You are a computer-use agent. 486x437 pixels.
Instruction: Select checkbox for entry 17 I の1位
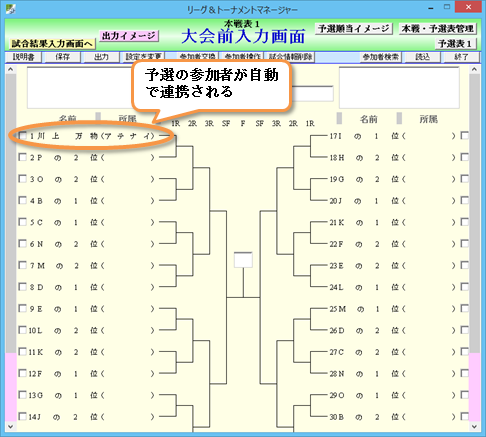coord(464,136)
